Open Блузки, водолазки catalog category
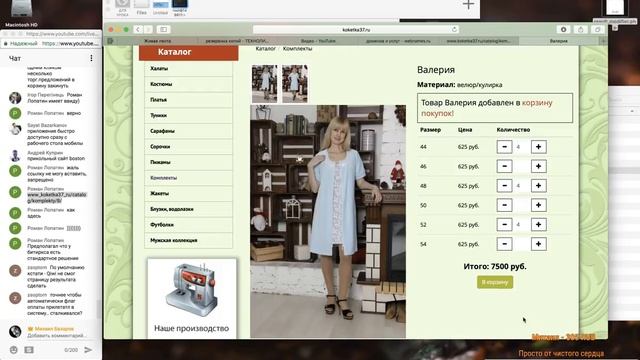Viewport: 640px width, 360px height. point(188,209)
